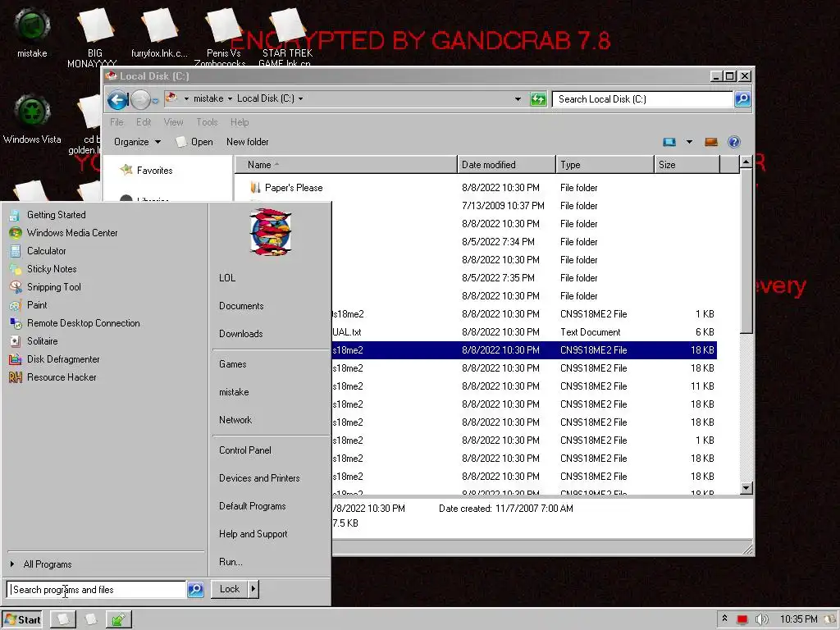Sort by the Name column header
840x630 pixels.
[346, 165]
